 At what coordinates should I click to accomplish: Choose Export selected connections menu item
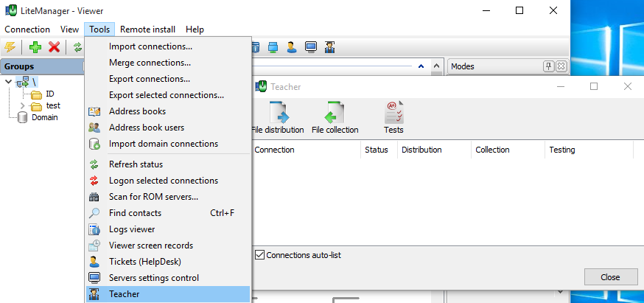coord(168,95)
